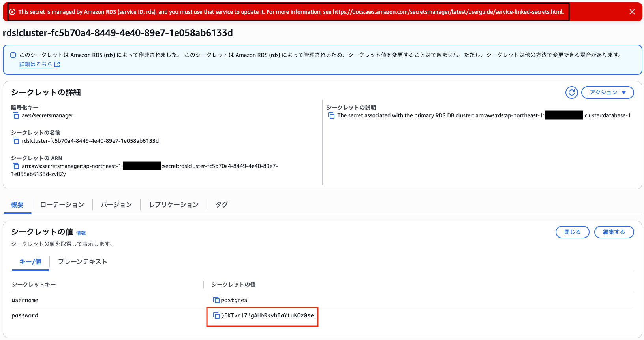
Task: Copy the encryption key aws/secretsmanager
Action: click(16, 115)
